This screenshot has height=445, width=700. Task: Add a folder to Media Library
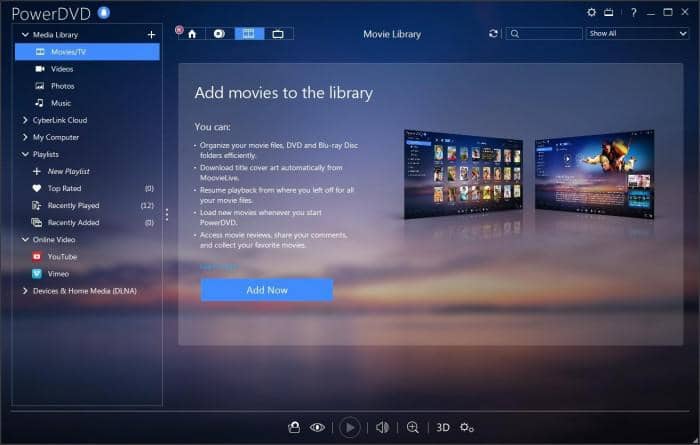coord(151,35)
